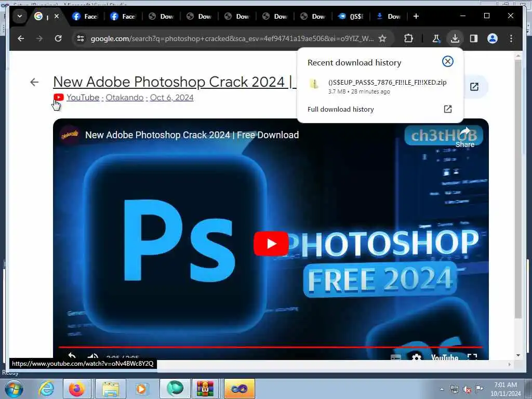This screenshot has height=399, width=532.
Task: Switch to the first Facebook tab
Action: pyautogui.click(x=85, y=16)
